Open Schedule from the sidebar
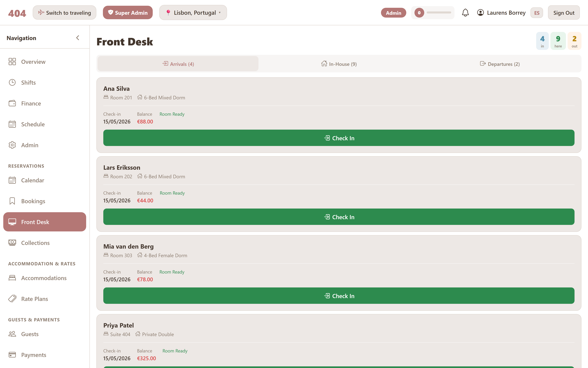 [x=45, y=124]
